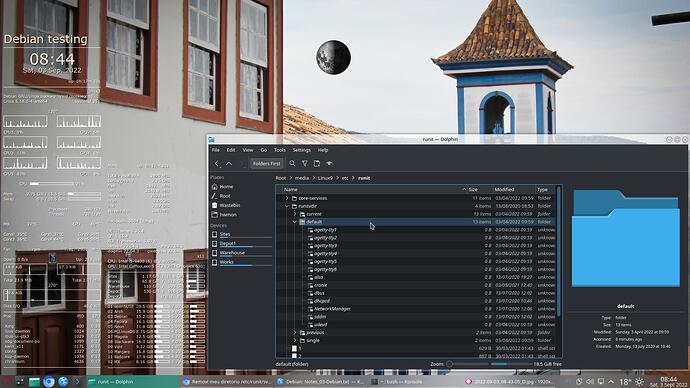Open the Help menu

click(x=323, y=150)
